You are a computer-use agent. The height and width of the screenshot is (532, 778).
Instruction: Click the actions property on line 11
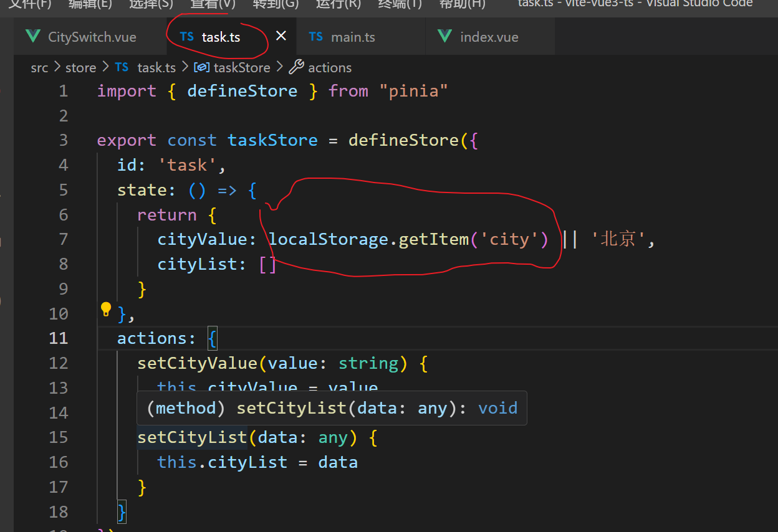(x=152, y=338)
